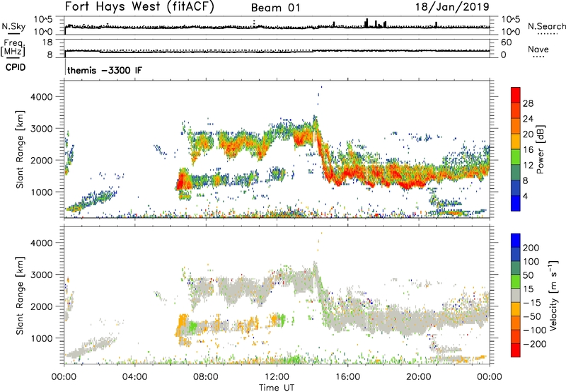
Task: Click the "-15" label on velocity colorbar
Action: tap(532, 302)
